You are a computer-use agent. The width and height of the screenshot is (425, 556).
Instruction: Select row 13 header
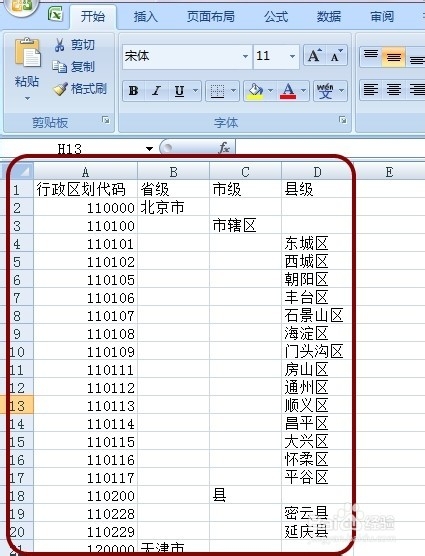(17, 406)
